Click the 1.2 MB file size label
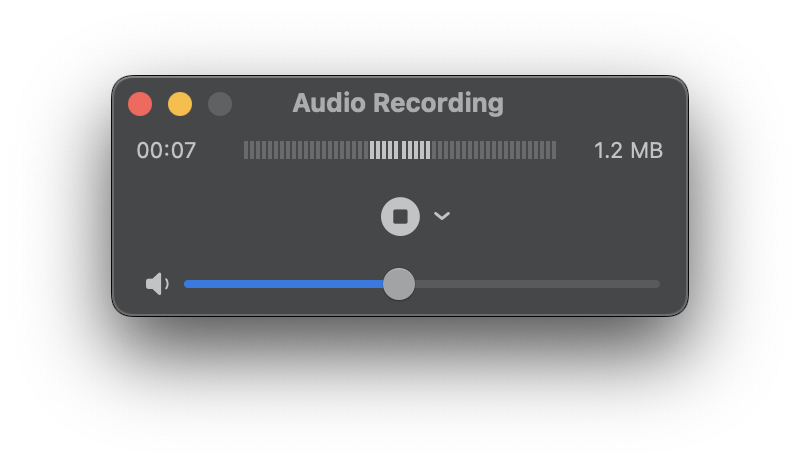The height and width of the screenshot is (464, 800). coord(628,150)
